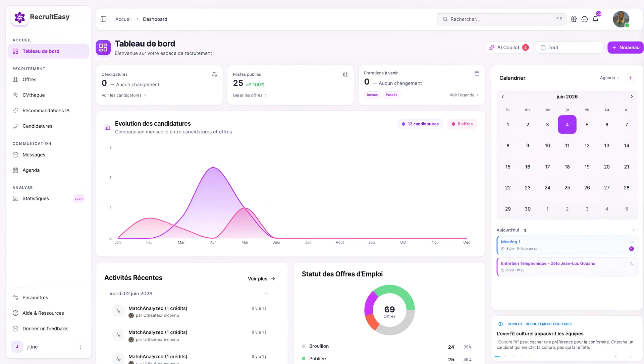The image size is (644, 364).
Task: Open AI Copilot button
Action: pos(508,48)
